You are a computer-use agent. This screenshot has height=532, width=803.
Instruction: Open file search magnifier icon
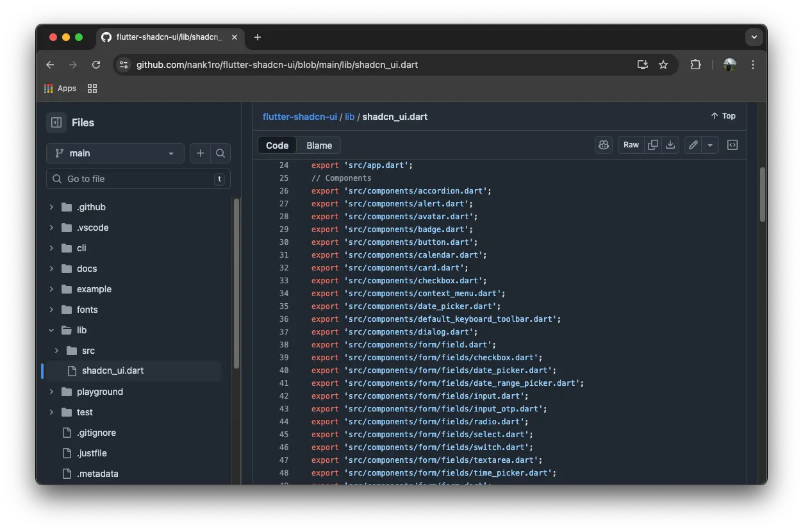(x=220, y=153)
